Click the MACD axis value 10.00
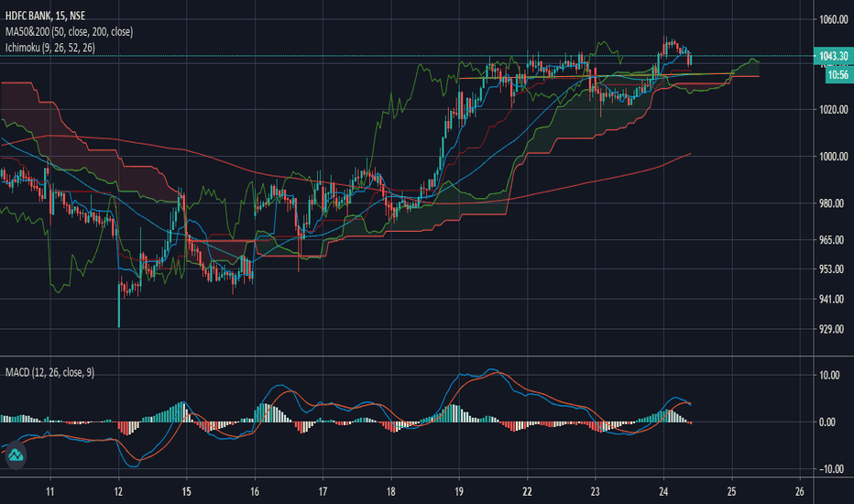The height and width of the screenshot is (504, 854). pyautogui.click(x=829, y=376)
